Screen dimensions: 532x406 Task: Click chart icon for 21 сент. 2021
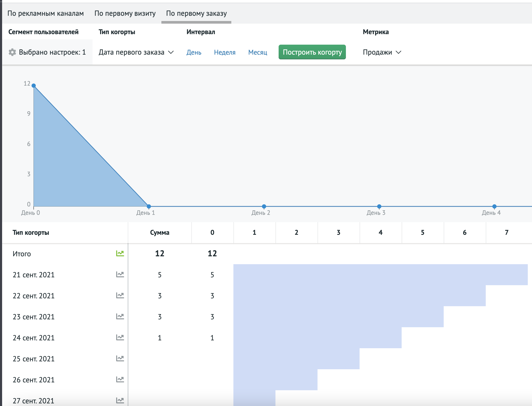coord(120,274)
